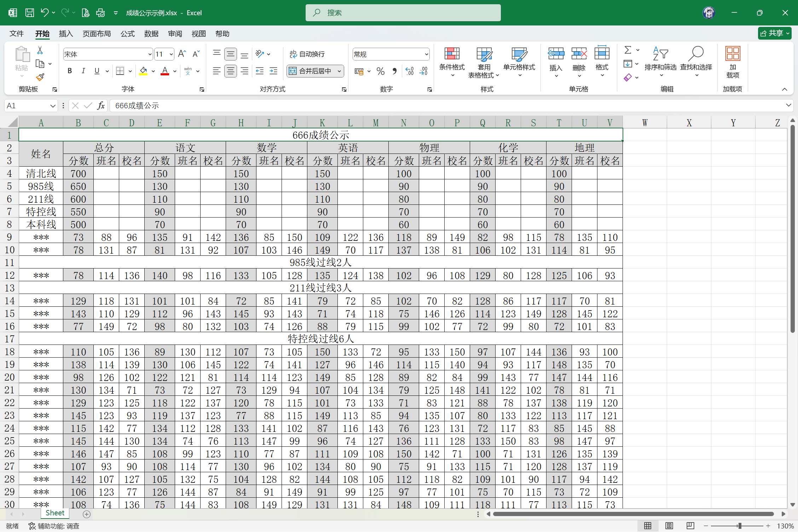798x532 pixels.
Task: Open Conditional Formatting (条件格式) dropdown
Action: pyautogui.click(x=452, y=62)
